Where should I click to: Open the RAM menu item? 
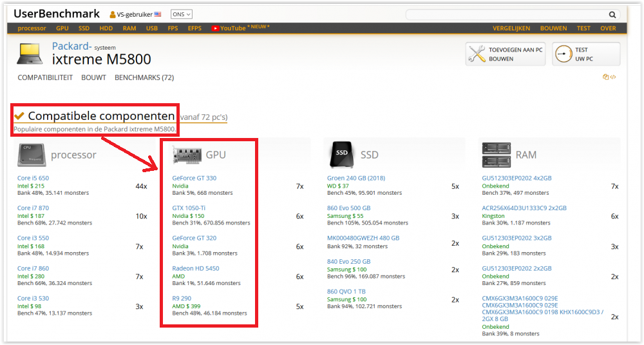129,28
